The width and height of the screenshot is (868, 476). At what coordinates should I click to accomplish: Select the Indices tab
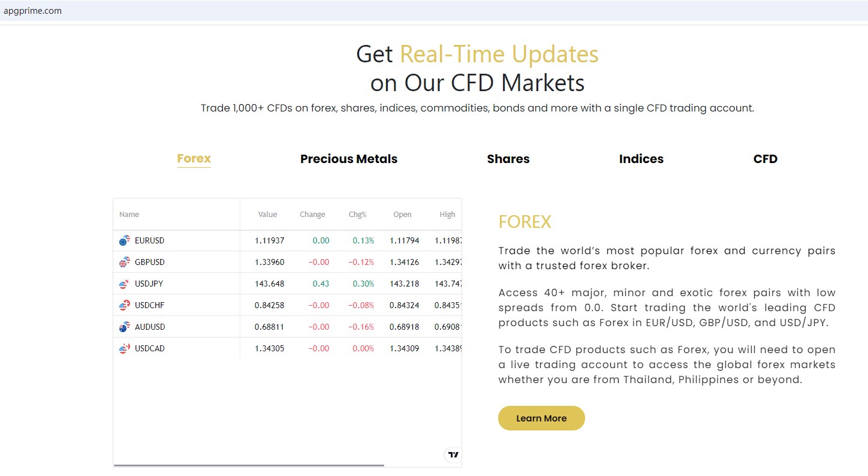tap(641, 159)
